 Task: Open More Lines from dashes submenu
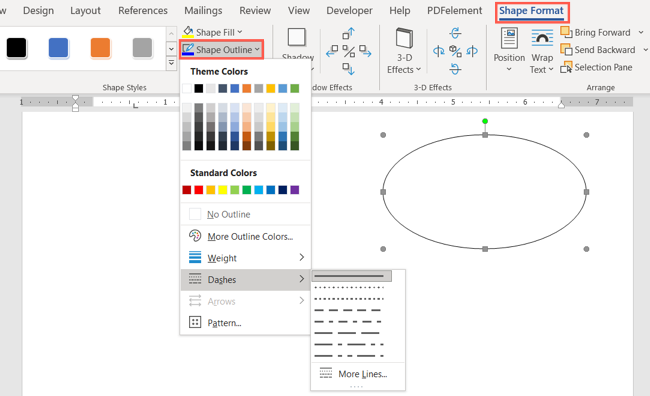click(x=357, y=374)
